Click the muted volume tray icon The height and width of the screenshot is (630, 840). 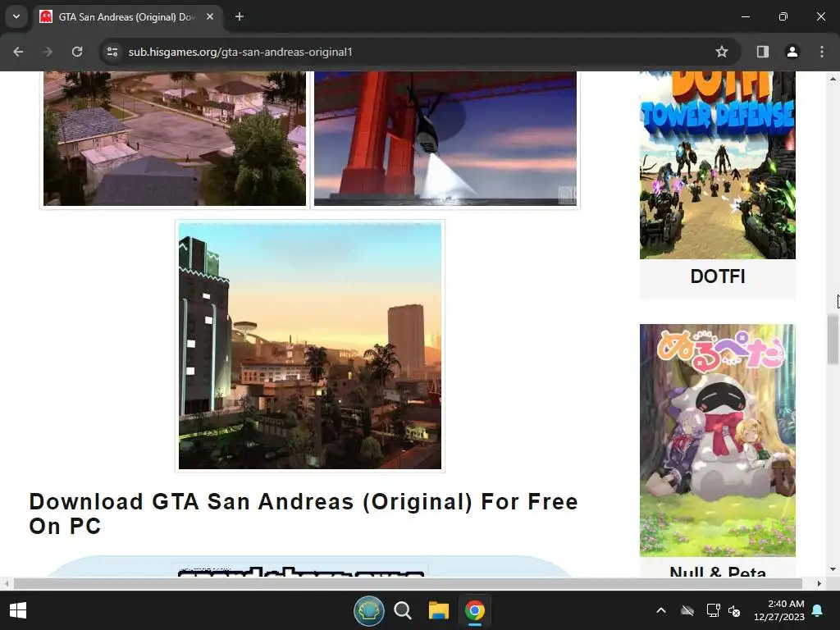point(734,610)
